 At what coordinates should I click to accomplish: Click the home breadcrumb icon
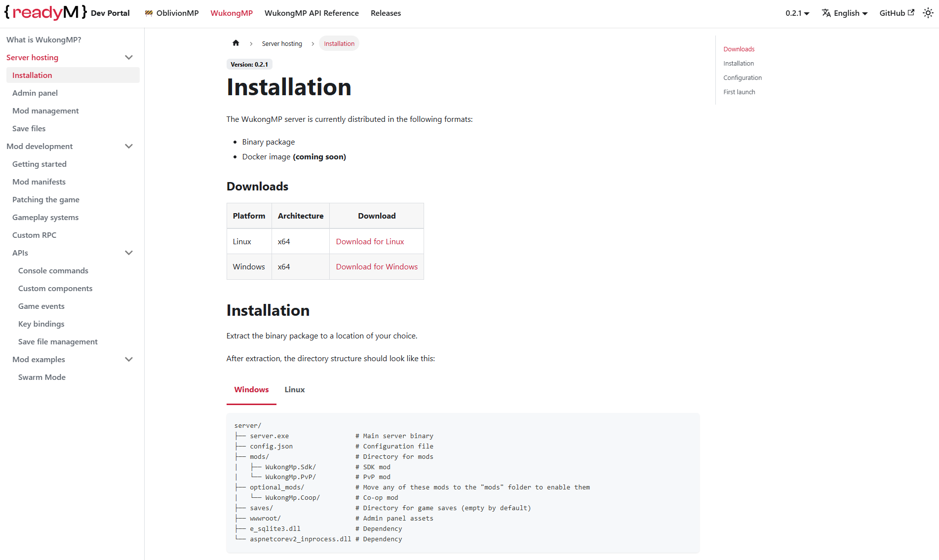(236, 43)
